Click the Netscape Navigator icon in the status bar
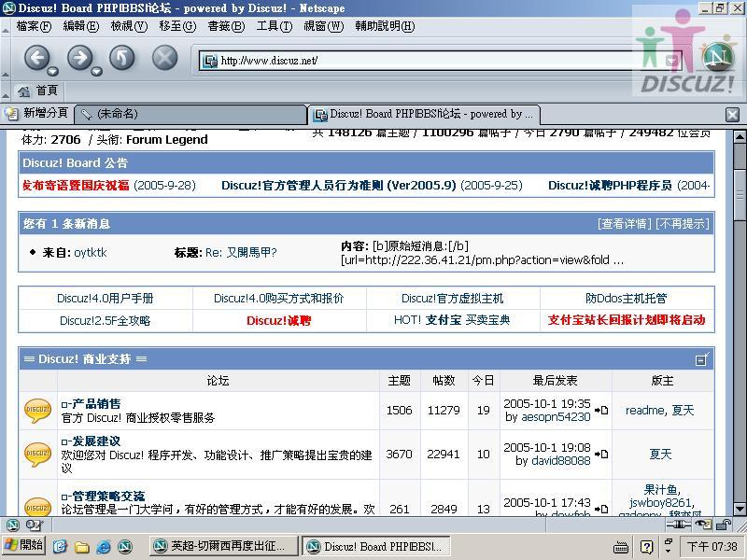The height and width of the screenshot is (560, 747). point(13,525)
